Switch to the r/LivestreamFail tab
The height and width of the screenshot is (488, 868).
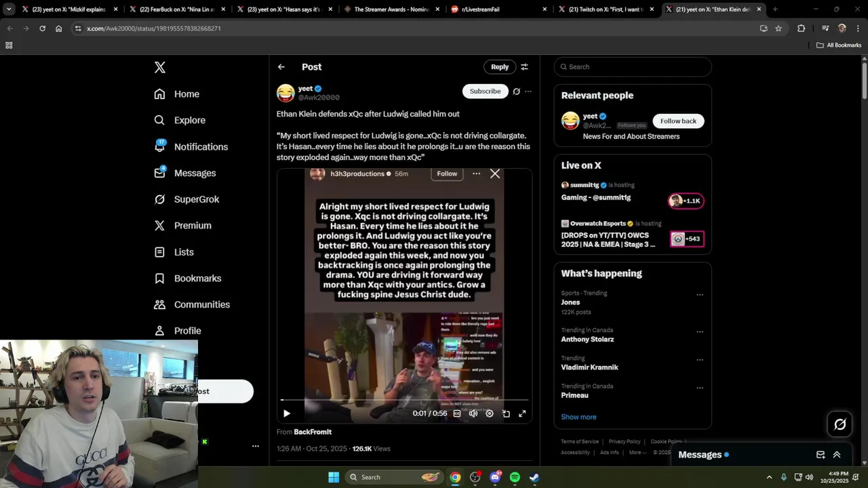(x=498, y=9)
